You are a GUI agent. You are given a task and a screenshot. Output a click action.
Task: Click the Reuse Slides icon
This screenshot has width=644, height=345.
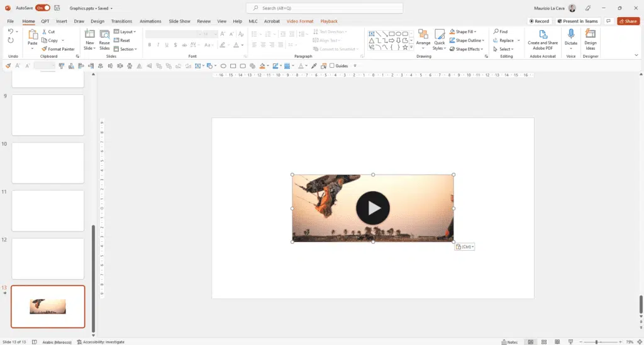click(x=104, y=35)
